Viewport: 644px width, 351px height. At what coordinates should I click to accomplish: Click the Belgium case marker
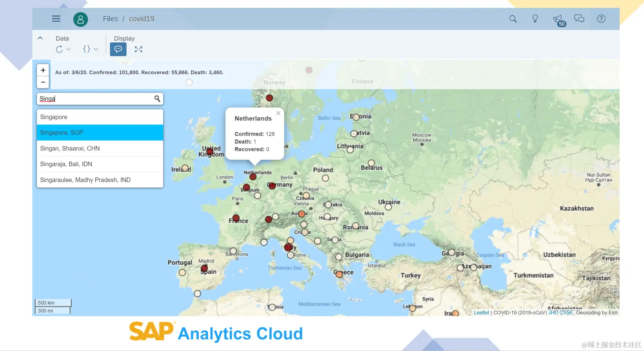pos(246,187)
